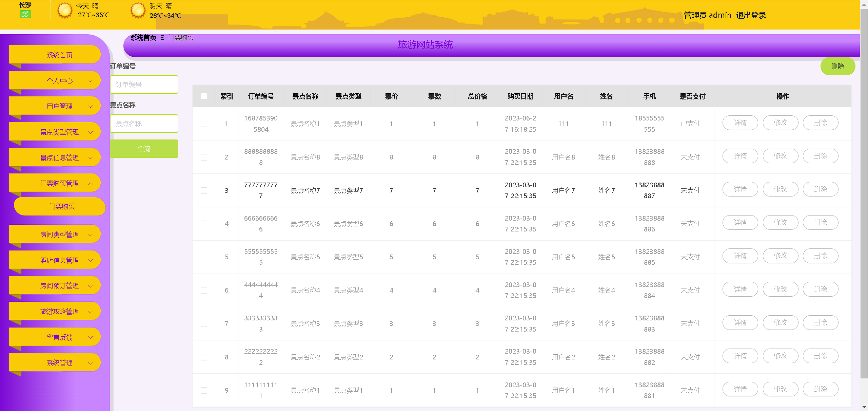The height and width of the screenshot is (411, 868).
Task: Click the green 查询 search button
Action: [144, 149]
